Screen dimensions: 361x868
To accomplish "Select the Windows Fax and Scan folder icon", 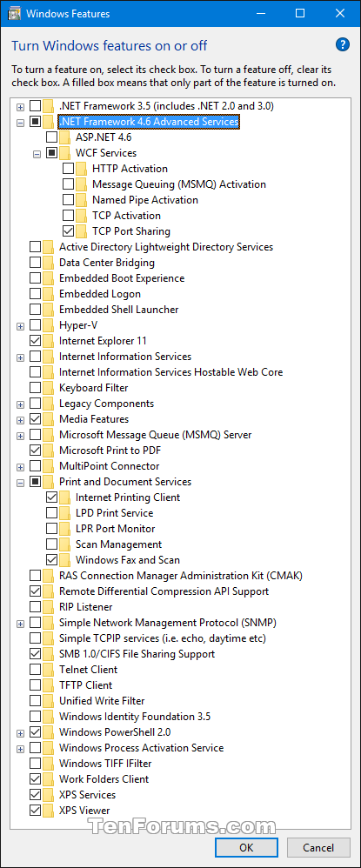I will 65,559.
